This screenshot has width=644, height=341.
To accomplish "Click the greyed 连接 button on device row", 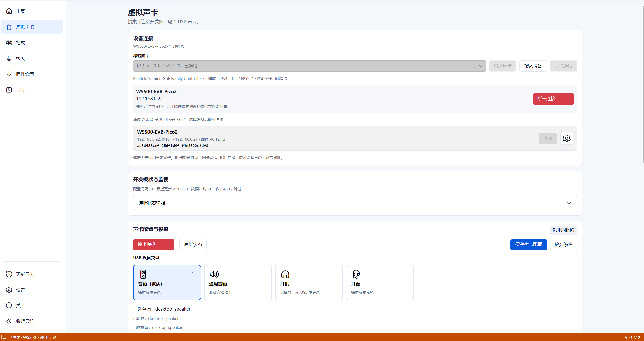I will coord(548,138).
